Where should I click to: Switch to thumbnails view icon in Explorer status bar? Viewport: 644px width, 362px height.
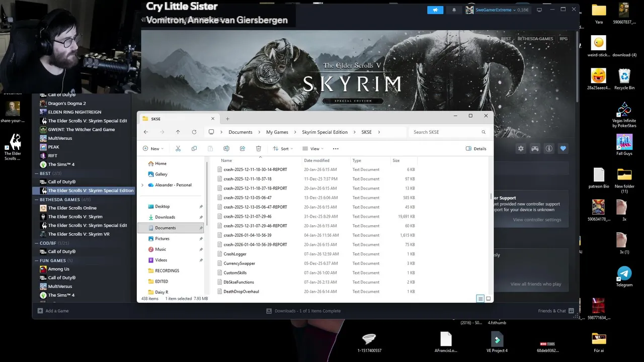coord(488,299)
